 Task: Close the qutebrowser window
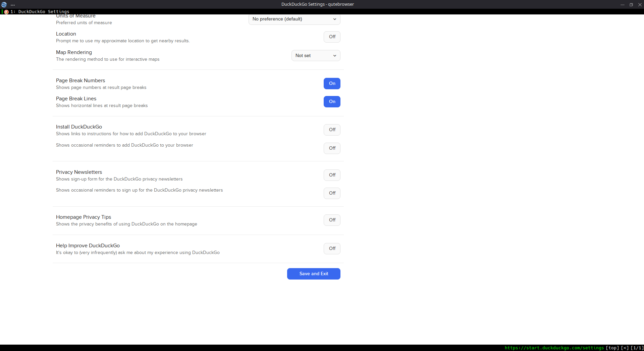coord(640,5)
